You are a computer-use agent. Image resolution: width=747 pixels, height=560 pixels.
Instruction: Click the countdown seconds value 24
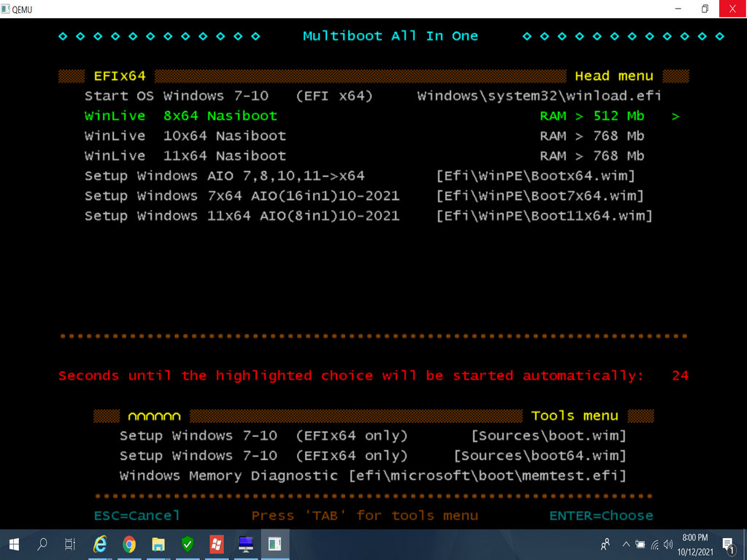681,376
